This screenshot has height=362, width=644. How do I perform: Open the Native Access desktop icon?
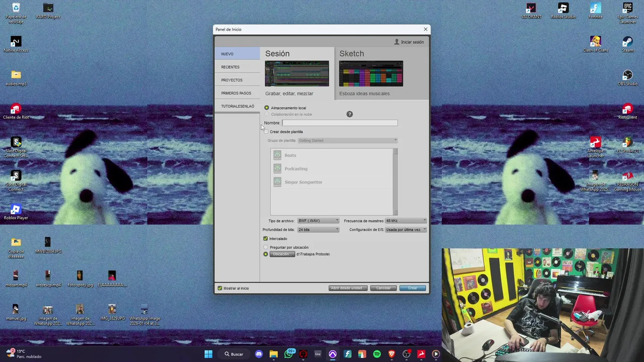[16, 44]
